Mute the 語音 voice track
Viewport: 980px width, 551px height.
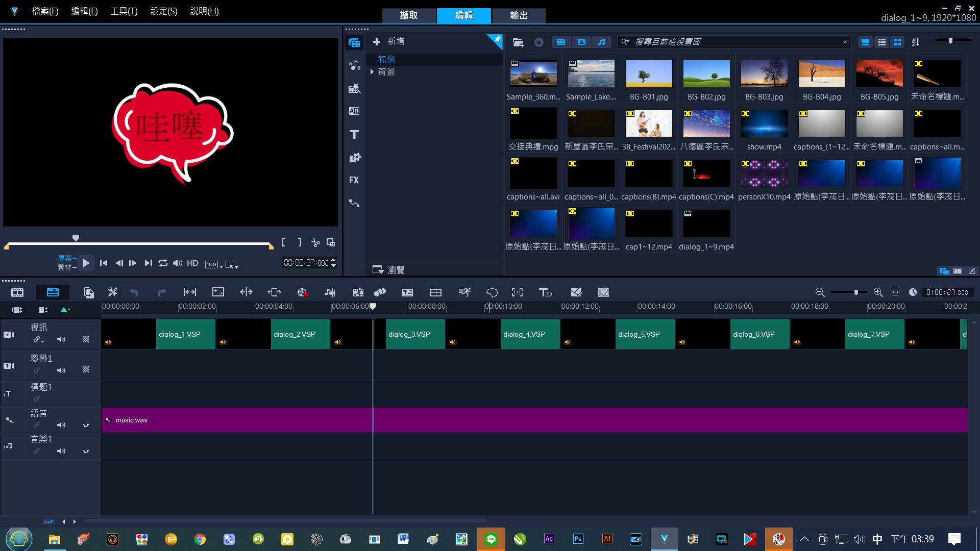tap(61, 425)
